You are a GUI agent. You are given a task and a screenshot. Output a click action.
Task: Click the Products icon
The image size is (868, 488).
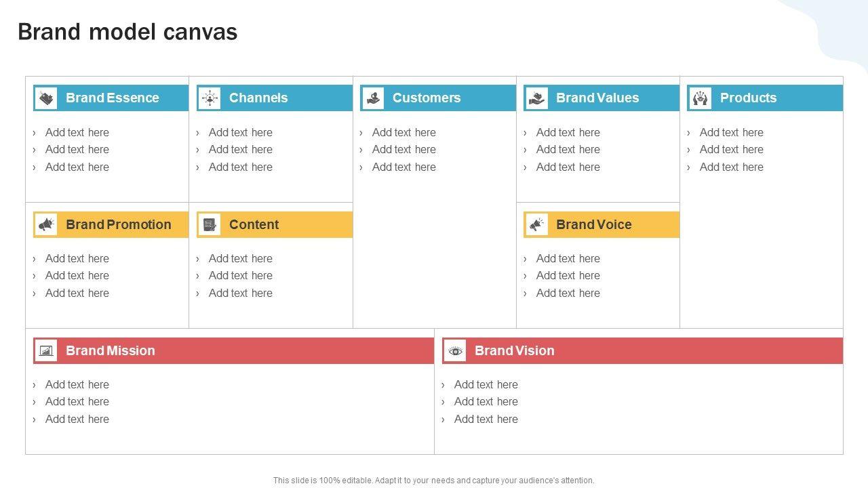point(701,98)
